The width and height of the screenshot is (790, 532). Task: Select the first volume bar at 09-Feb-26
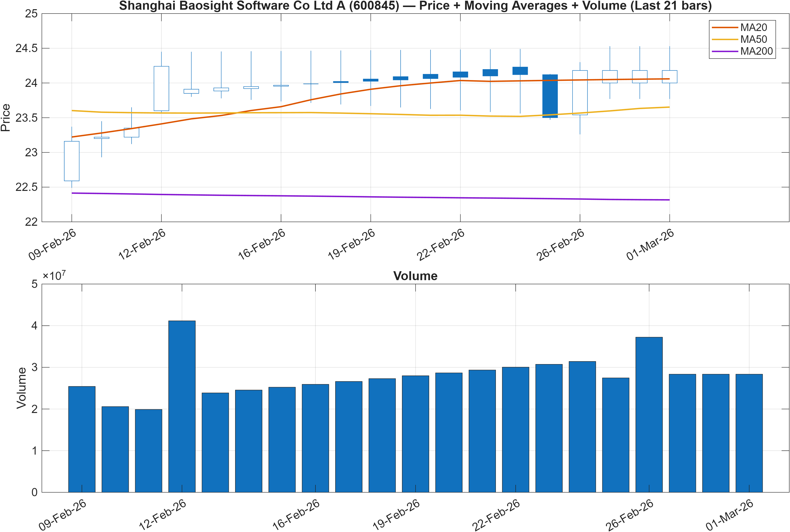(82, 439)
